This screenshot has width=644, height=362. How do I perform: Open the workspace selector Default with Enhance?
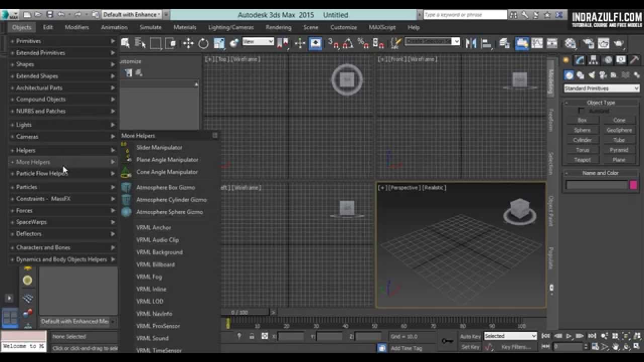pos(132,15)
